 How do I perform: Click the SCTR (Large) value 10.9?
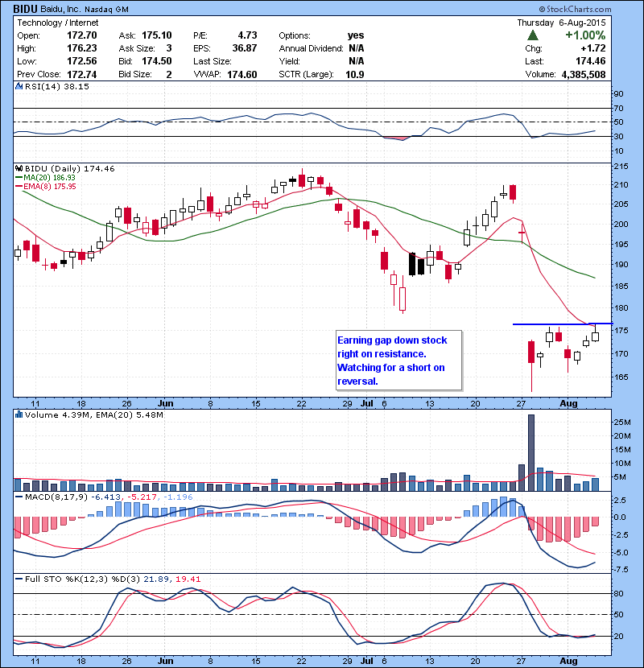point(355,74)
